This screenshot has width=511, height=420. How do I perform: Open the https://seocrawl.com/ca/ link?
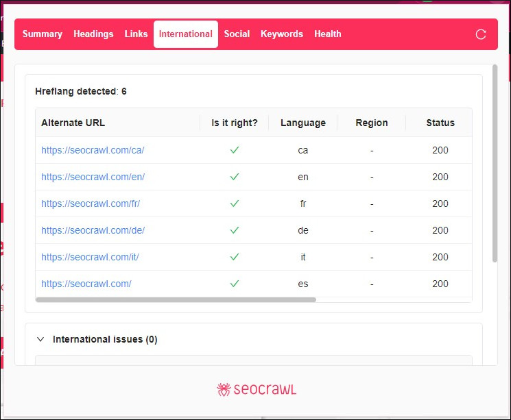pyautogui.click(x=93, y=150)
